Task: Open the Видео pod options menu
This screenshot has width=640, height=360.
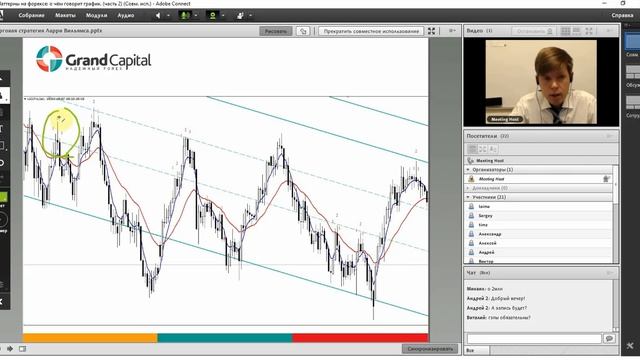Action: pyautogui.click(x=609, y=31)
